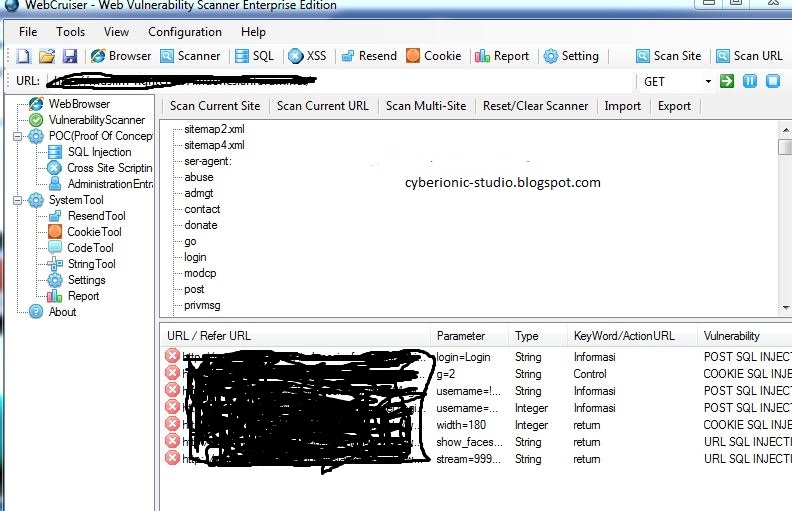This screenshot has height=511, width=792.
Task: Sort by the Parameter column header
Action: (470, 336)
